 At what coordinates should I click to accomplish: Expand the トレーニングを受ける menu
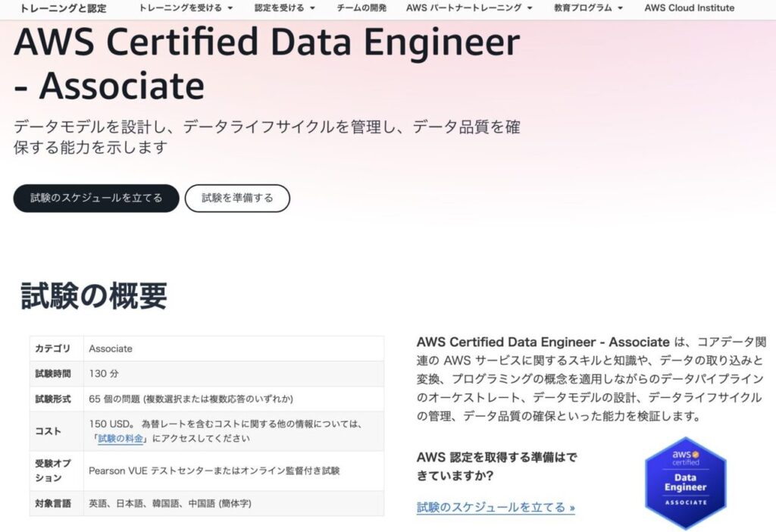click(x=186, y=8)
